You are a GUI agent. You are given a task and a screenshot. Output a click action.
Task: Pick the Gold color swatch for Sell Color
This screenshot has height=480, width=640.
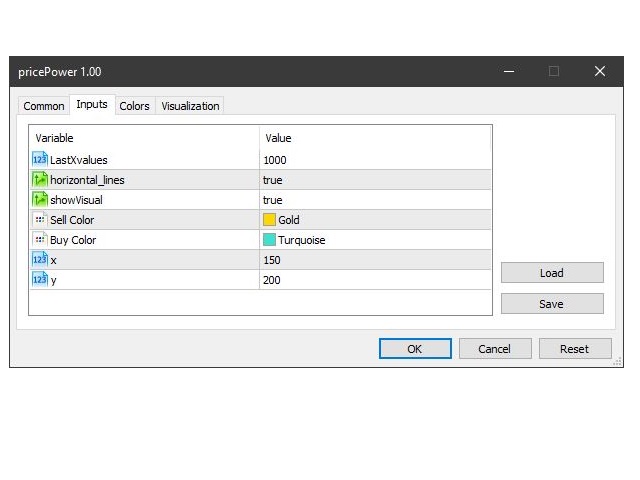pos(269,220)
